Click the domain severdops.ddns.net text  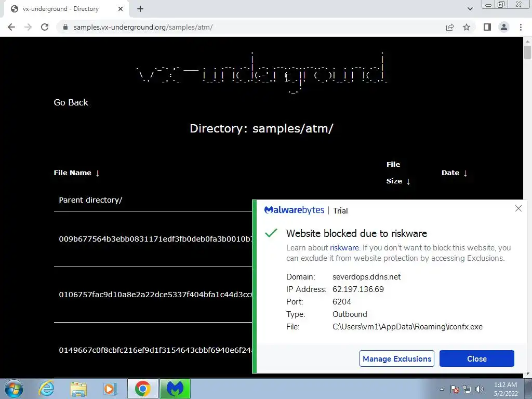pos(366,277)
